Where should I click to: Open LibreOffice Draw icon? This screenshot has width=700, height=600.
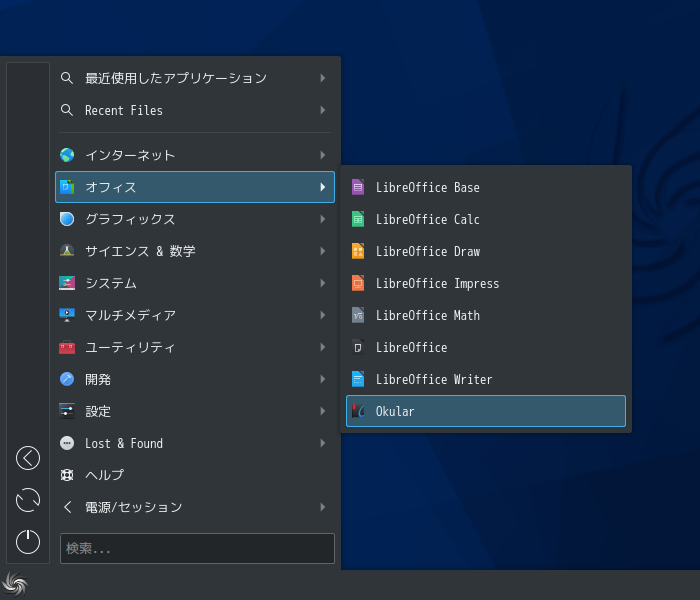[358, 251]
